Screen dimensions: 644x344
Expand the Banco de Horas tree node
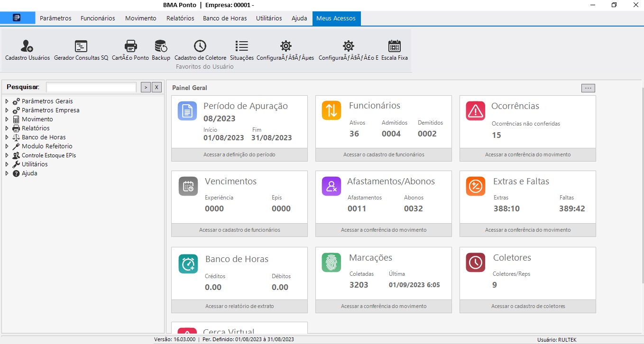click(x=7, y=137)
